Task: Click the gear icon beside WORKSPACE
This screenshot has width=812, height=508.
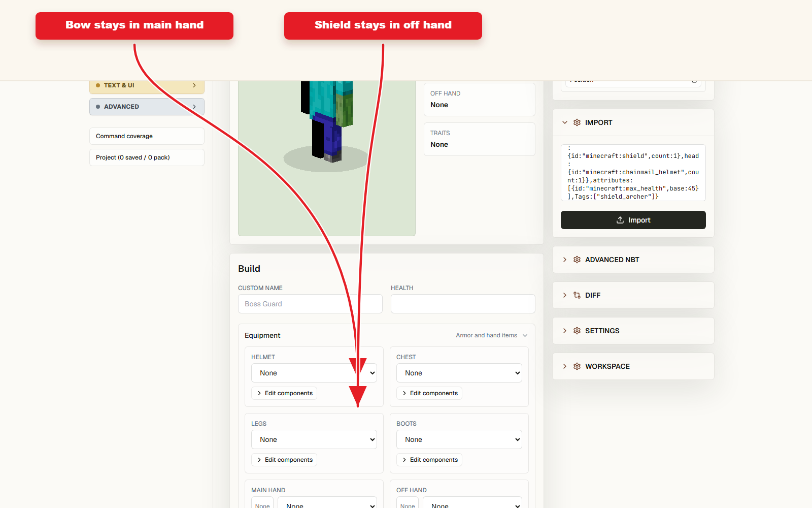Action: pyautogui.click(x=577, y=366)
